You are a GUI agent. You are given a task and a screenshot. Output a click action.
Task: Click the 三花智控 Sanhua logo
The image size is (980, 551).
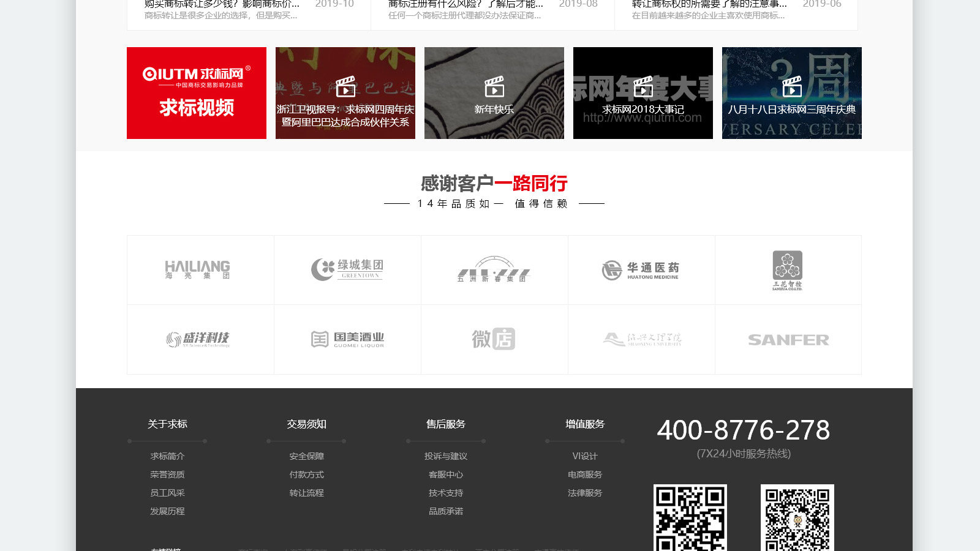pos(787,270)
